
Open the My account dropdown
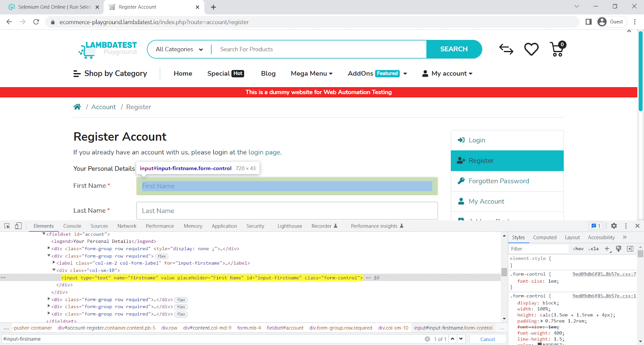447,73
